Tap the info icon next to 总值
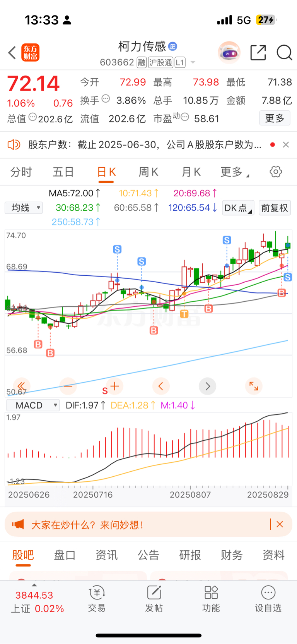This screenshot has height=644, width=297. (x=32, y=117)
